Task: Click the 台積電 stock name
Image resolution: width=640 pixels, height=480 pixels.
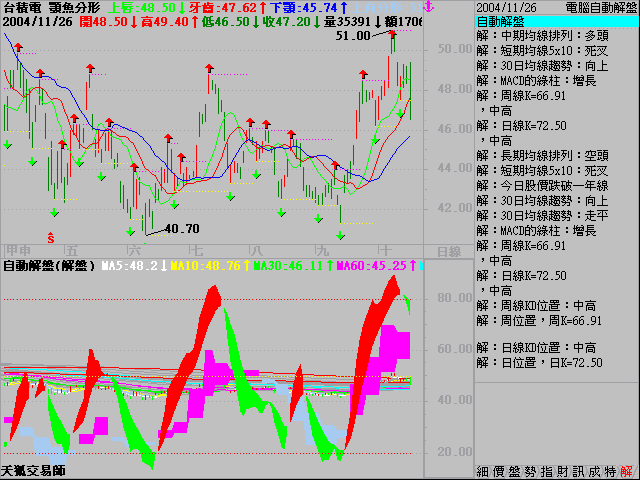Action: [x=22, y=7]
